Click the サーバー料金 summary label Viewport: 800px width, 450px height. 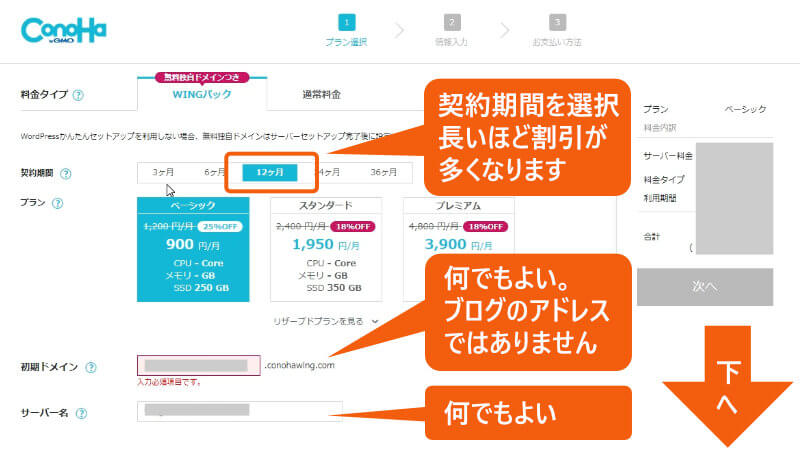[668, 156]
